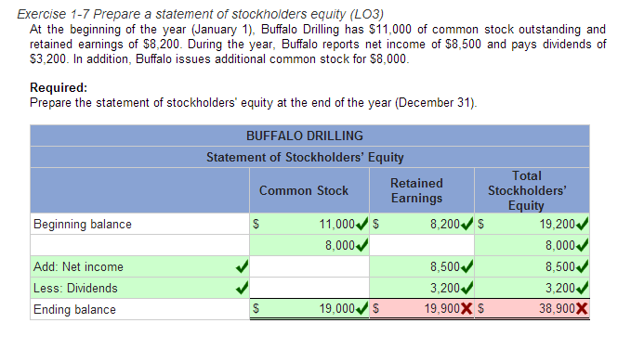This screenshot has width=644, height=349.
Task: Click checkmark beside 19,200 total equity
Action: (x=583, y=224)
